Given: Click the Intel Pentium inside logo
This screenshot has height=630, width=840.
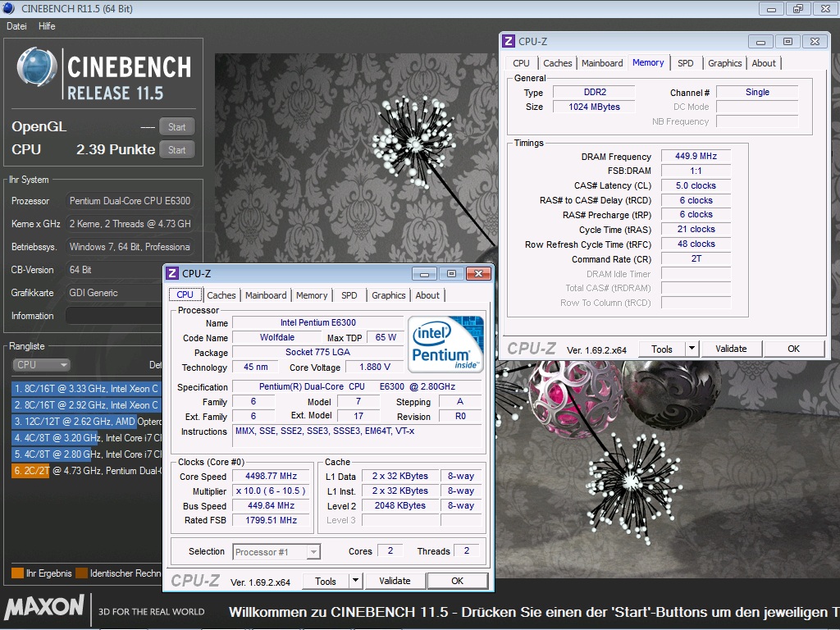Looking at the screenshot, I should click(x=445, y=344).
